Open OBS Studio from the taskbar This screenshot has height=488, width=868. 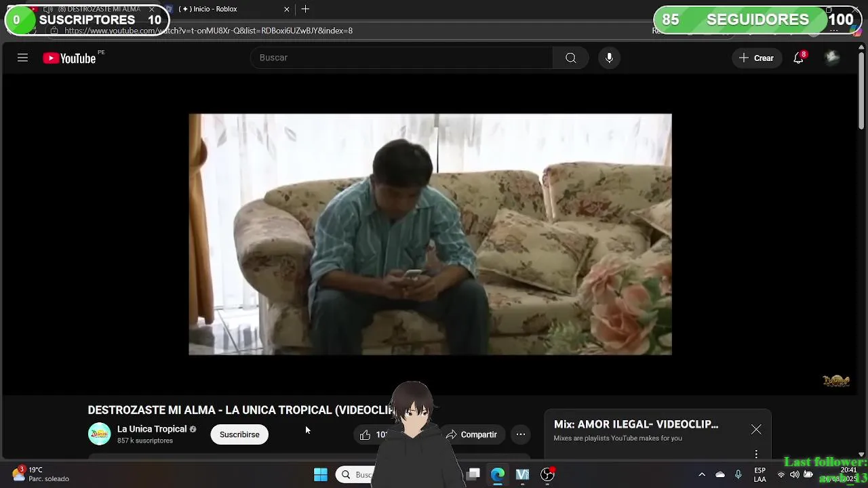[x=547, y=474]
